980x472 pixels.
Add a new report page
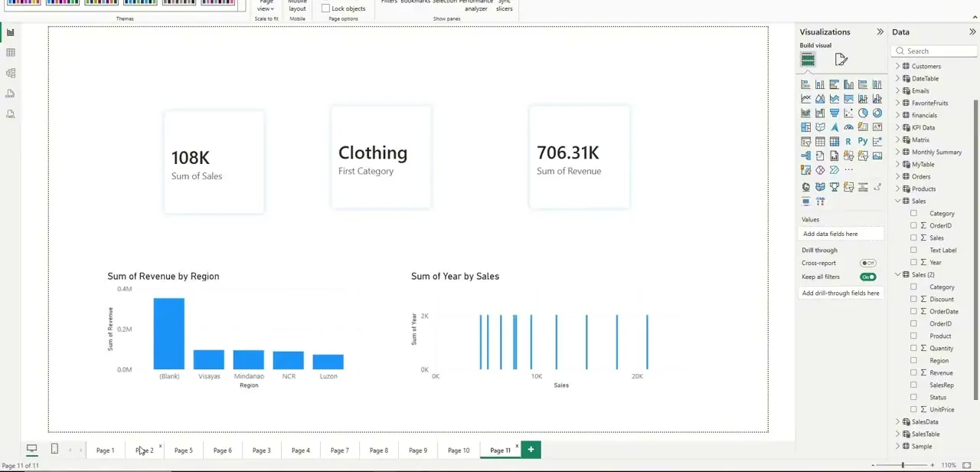pos(531,450)
